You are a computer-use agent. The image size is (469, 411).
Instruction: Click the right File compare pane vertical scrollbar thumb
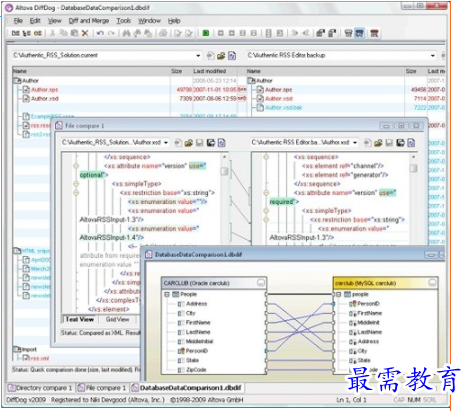pyautogui.click(x=413, y=168)
